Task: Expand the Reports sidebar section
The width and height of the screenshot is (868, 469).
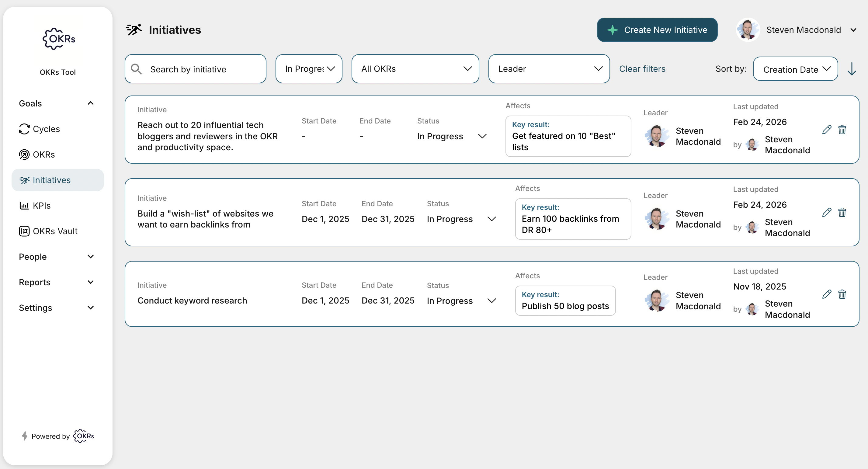Action: [x=90, y=282]
